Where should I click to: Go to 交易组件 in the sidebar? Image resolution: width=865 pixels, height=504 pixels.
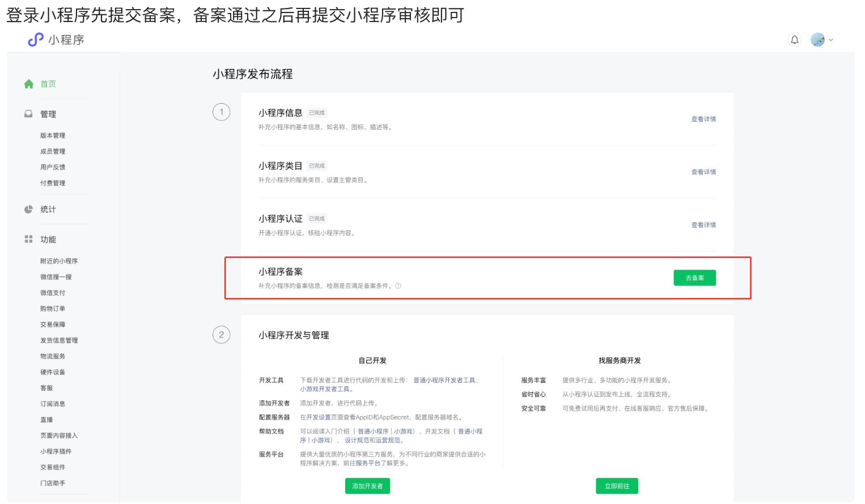tap(53, 467)
